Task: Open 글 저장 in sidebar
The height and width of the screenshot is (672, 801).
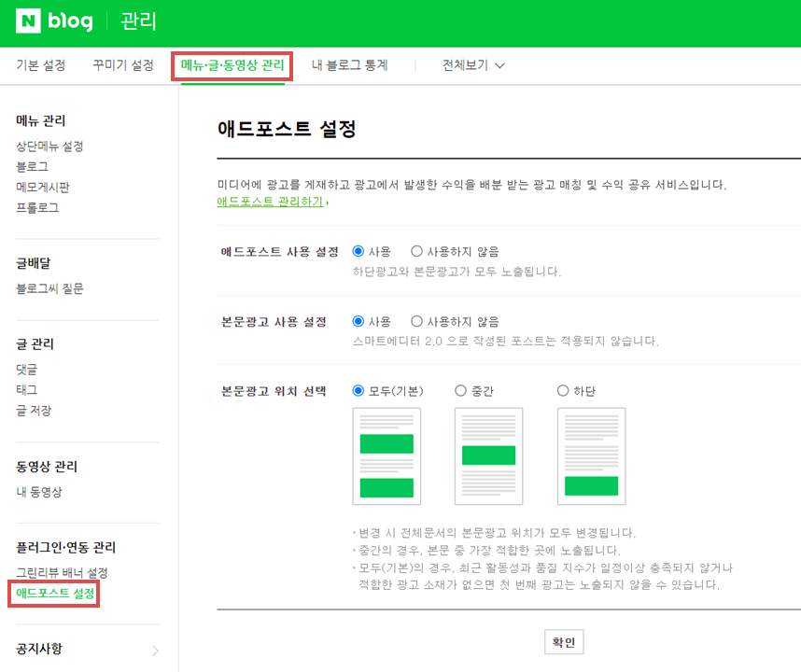Action: tap(34, 410)
